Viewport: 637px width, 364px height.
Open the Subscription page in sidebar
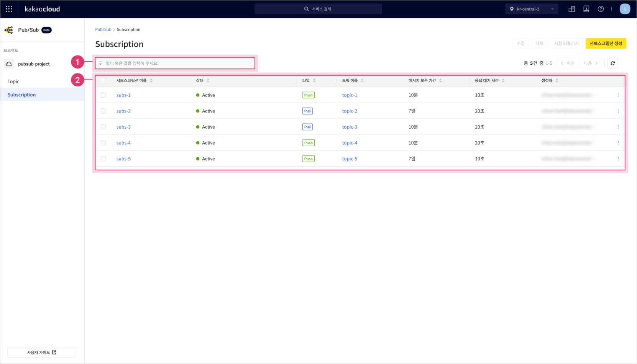tap(42, 95)
